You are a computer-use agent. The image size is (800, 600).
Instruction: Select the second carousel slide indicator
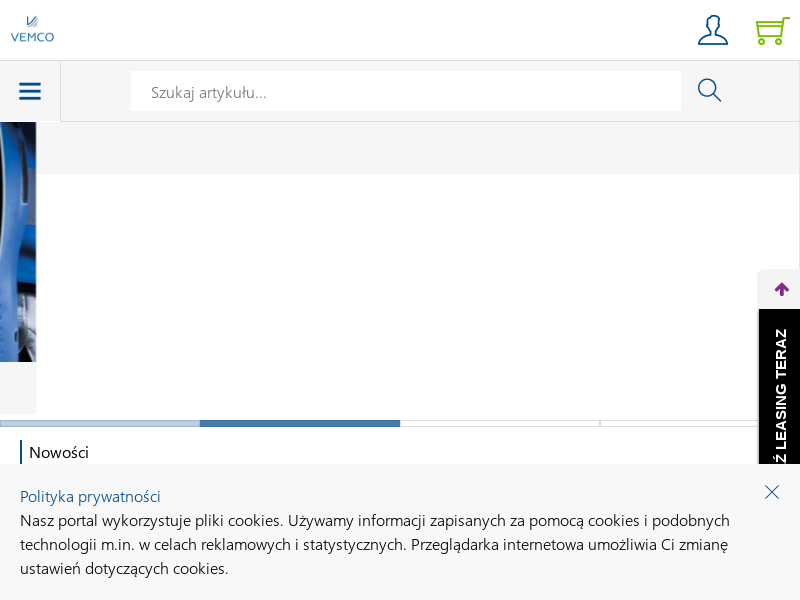(300, 423)
